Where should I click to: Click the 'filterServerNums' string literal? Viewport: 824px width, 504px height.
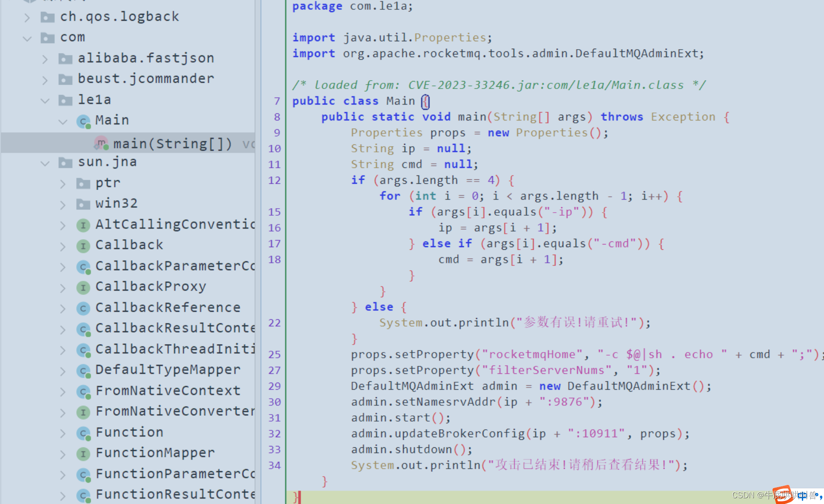[547, 371]
